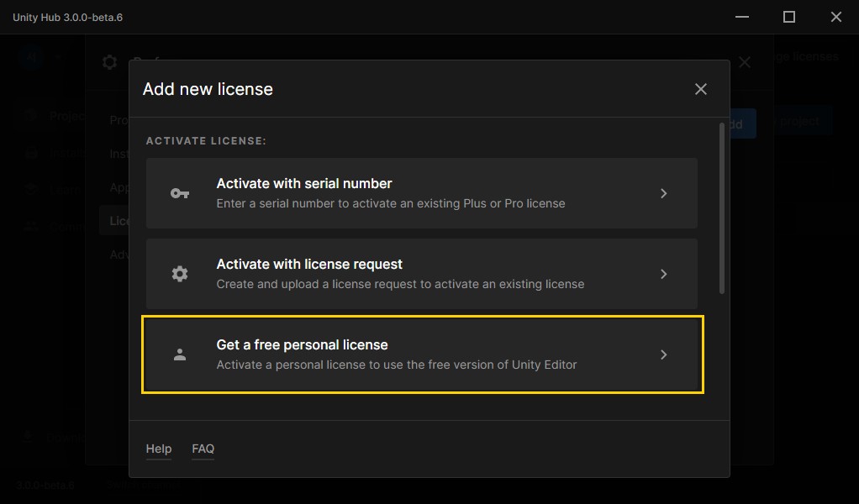Click the key icon for serial number activation
This screenshot has height=504, width=859.
click(x=180, y=193)
